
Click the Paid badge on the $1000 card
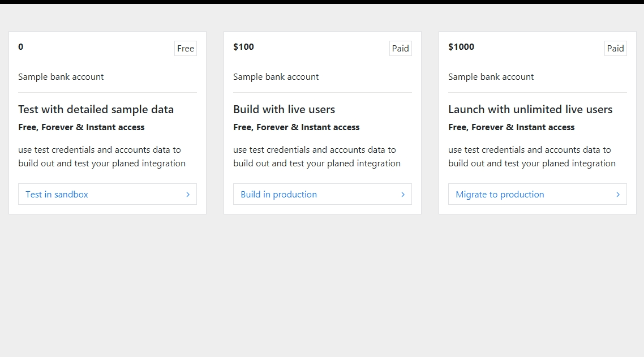click(x=616, y=49)
